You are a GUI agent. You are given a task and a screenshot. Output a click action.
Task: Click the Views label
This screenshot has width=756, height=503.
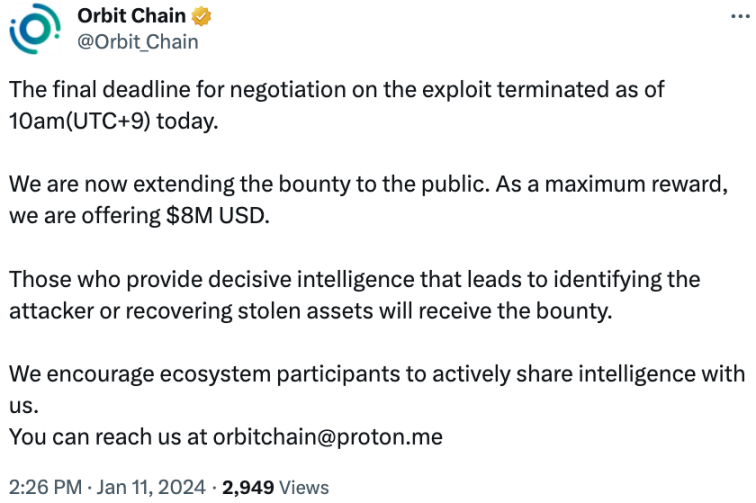coord(305,487)
